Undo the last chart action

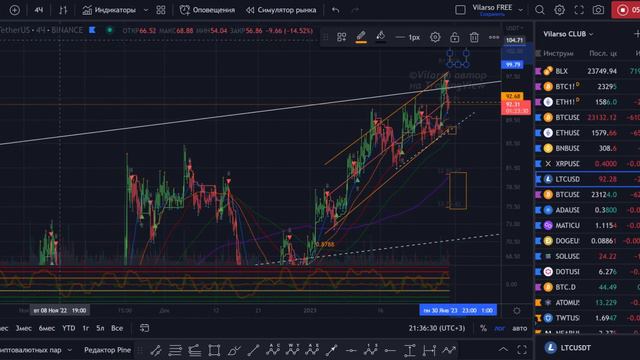tap(336, 10)
